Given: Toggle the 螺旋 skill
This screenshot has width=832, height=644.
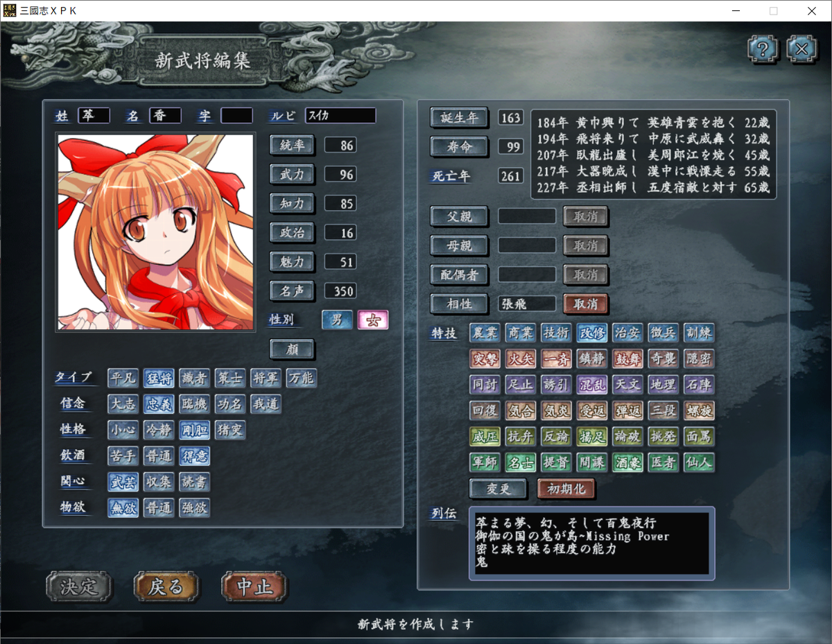Looking at the screenshot, I should pyautogui.click(x=699, y=410).
